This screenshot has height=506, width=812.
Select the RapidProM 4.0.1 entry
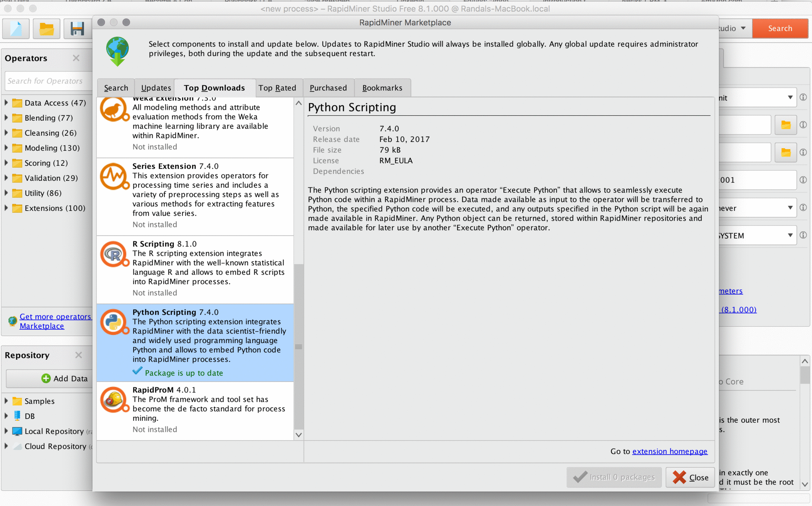tap(195, 411)
